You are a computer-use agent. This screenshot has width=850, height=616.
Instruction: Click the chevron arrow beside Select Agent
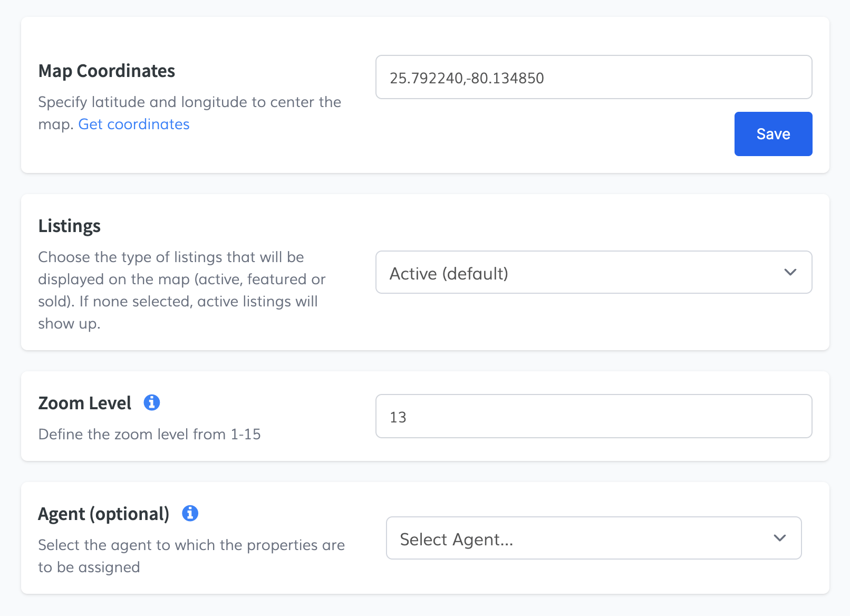click(x=779, y=538)
